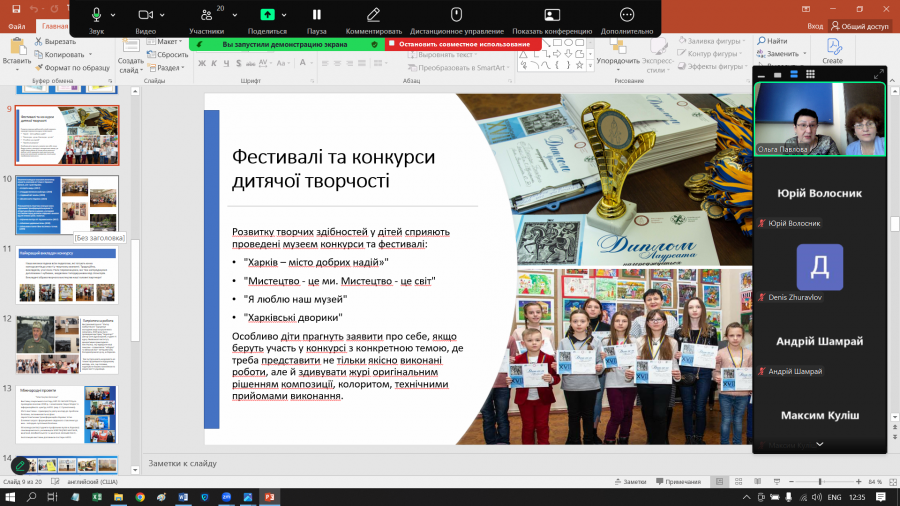
Task: Select slide 11 thumbnail
Action: [67, 275]
